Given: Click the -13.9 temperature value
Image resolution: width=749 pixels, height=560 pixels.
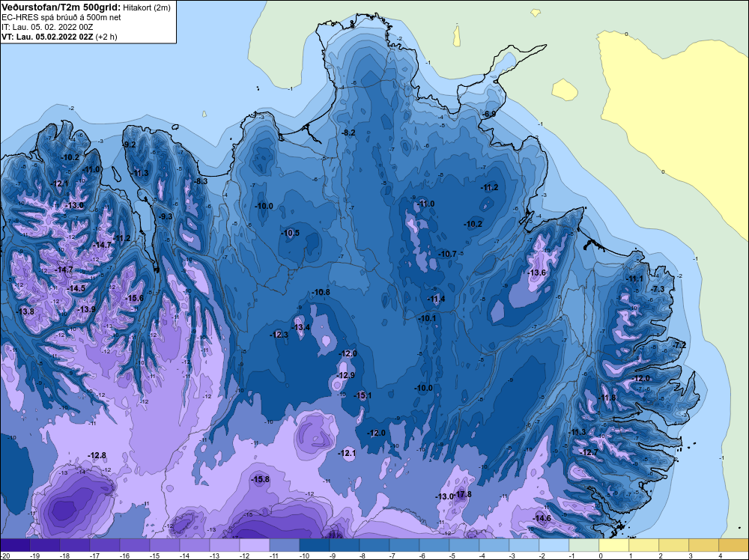Looking at the screenshot, I should pos(86,309).
